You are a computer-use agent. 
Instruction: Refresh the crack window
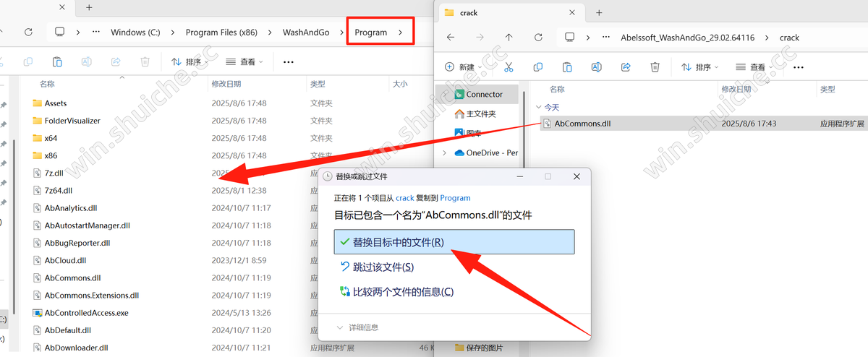(x=537, y=37)
